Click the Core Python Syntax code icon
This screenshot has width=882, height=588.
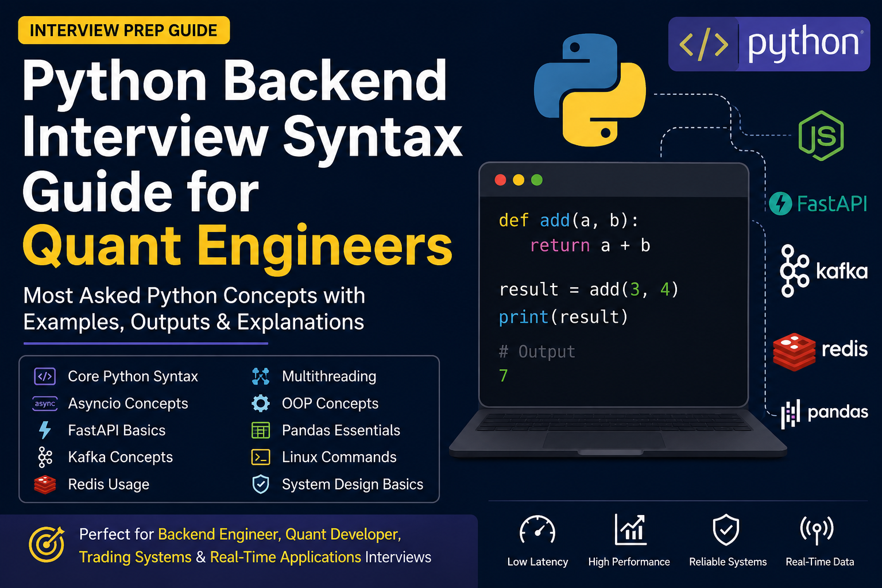tap(45, 377)
